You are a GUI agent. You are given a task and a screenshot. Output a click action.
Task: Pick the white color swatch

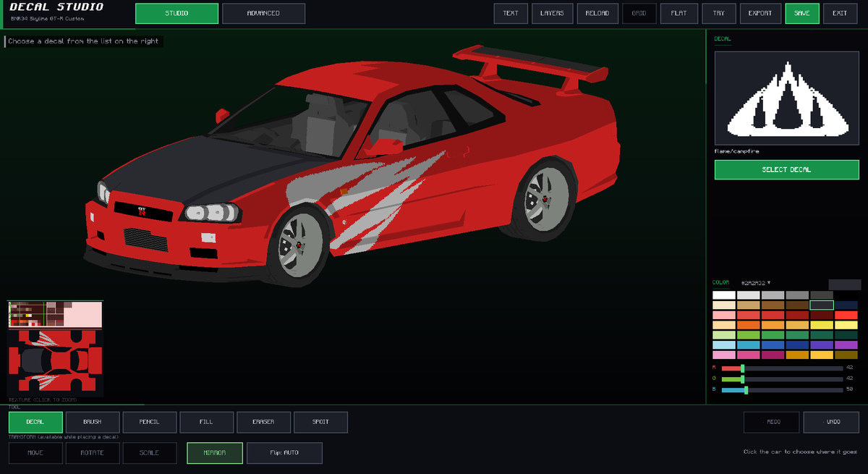pyautogui.click(x=724, y=295)
